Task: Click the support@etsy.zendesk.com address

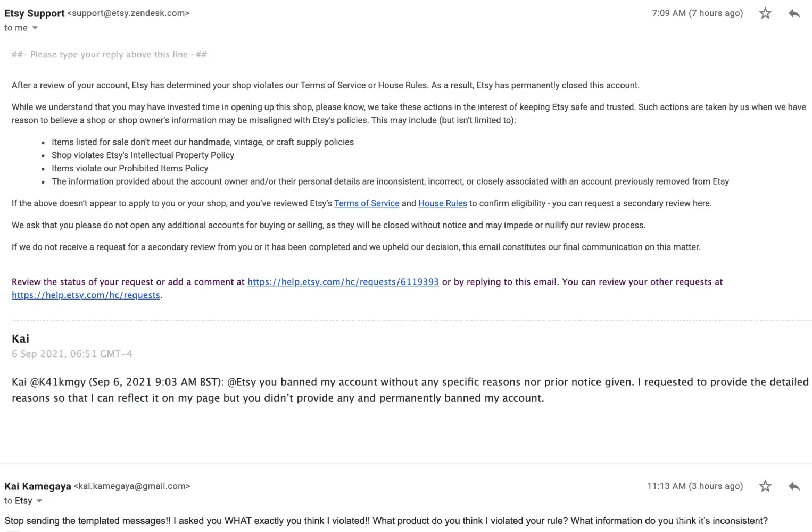Action: tap(128, 13)
